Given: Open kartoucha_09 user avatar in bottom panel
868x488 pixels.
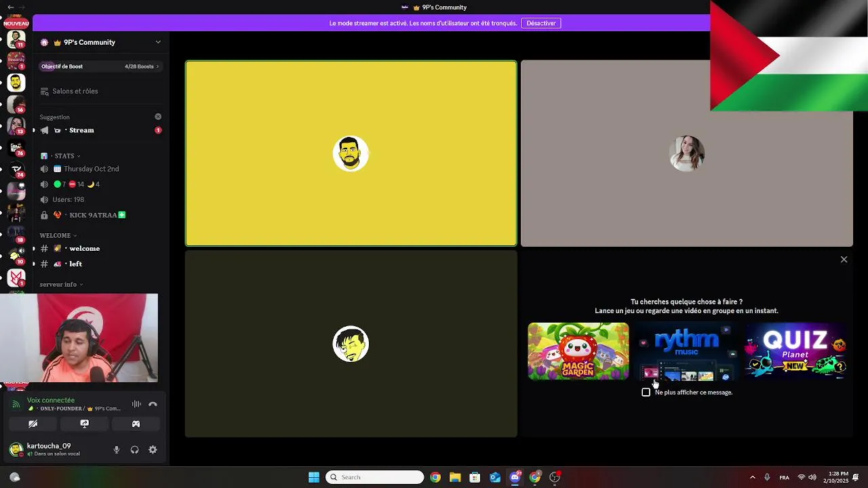Looking at the screenshot, I should (x=16, y=449).
